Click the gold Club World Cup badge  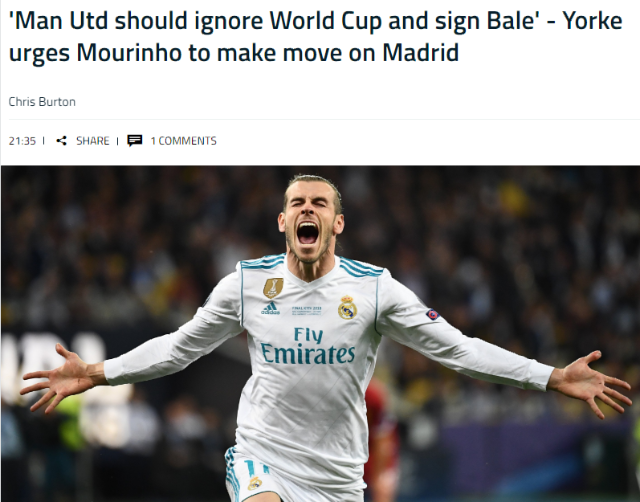tap(273, 288)
